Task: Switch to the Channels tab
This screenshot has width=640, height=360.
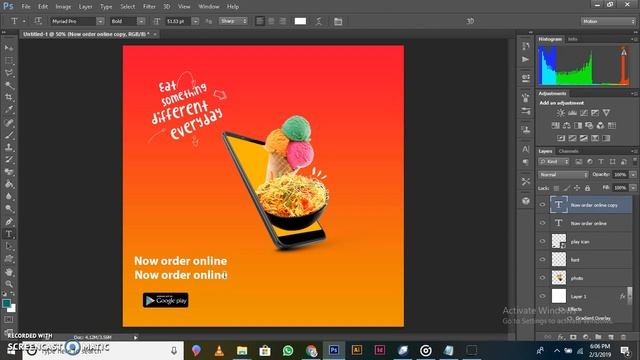Action: pos(568,151)
